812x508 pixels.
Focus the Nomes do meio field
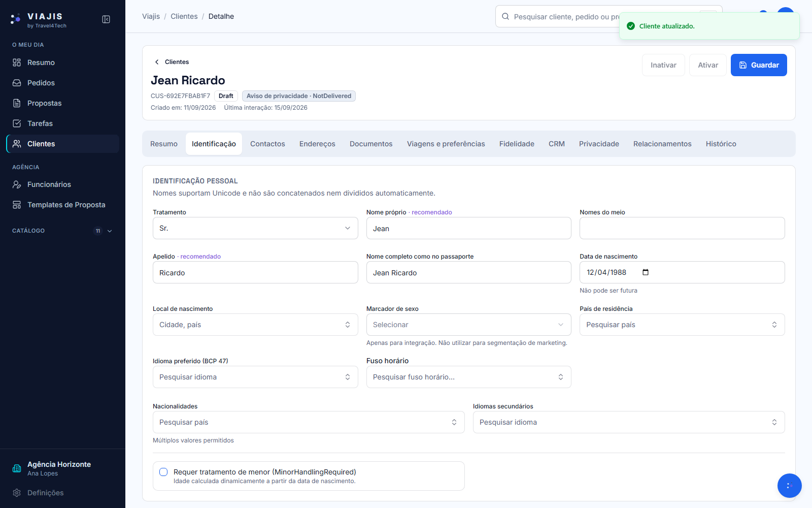[682, 228]
